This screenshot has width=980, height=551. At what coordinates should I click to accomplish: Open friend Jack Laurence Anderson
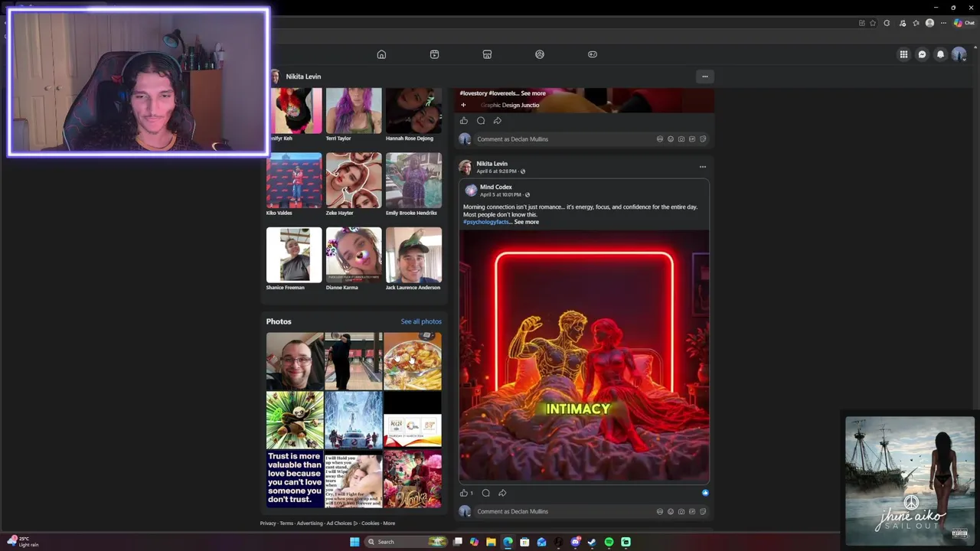[413, 255]
